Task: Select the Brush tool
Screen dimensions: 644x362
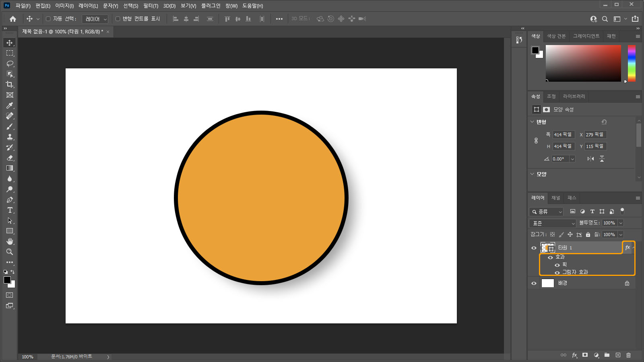Action: click(10, 126)
